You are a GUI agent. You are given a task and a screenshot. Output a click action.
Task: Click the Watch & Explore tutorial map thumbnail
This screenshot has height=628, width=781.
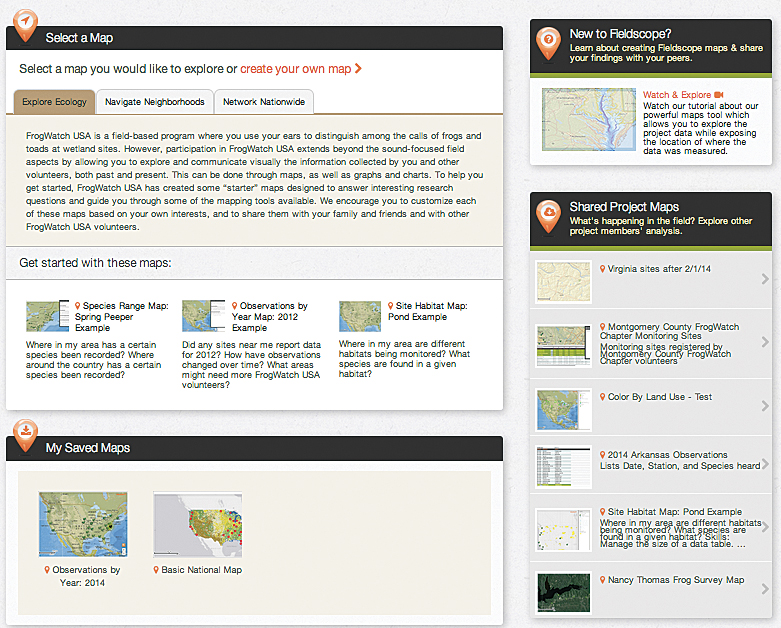click(589, 120)
